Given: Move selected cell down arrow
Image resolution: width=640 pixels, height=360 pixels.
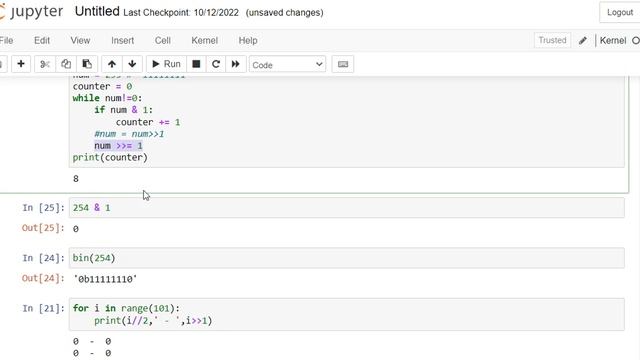Looking at the screenshot, I should click(x=132, y=64).
